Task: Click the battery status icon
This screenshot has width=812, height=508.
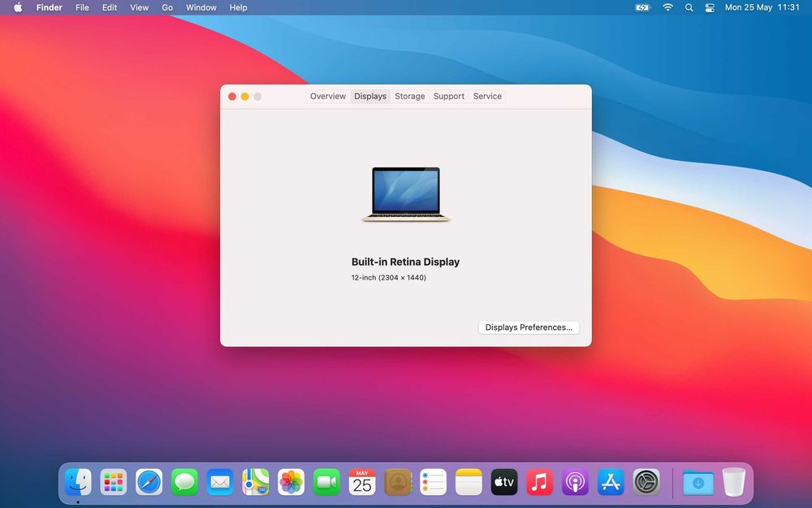Action: pyautogui.click(x=642, y=7)
